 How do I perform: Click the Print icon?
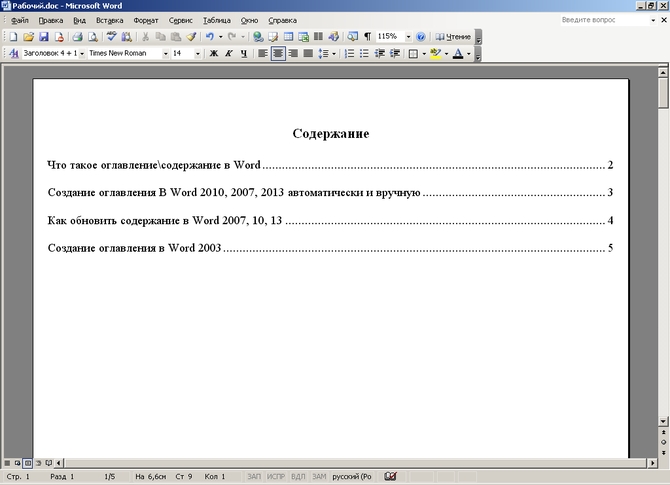[77, 37]
